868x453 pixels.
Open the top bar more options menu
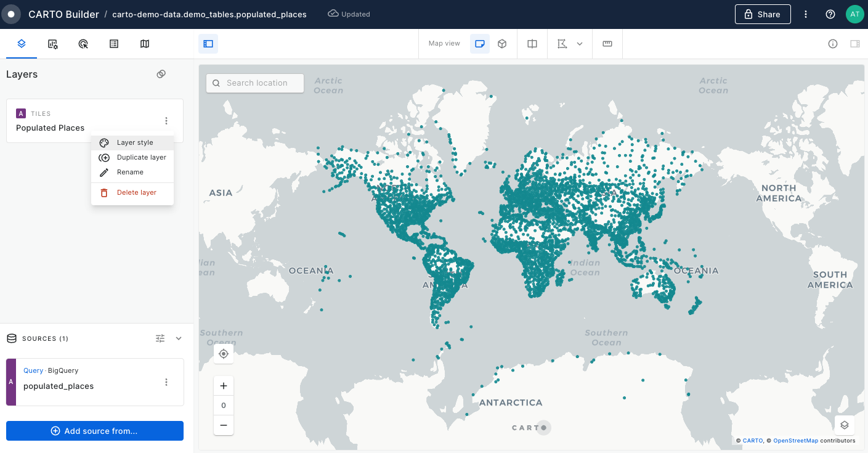(x=806, y=14)
